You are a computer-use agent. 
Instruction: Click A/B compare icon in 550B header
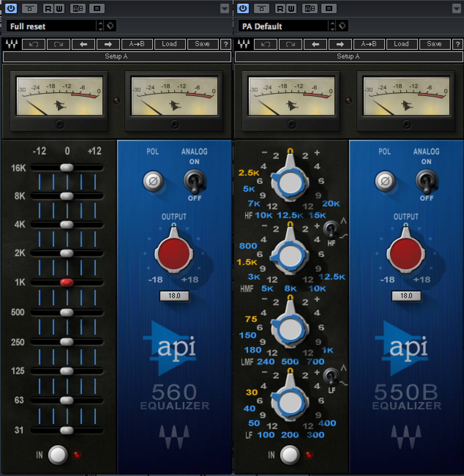coord(310,9)
